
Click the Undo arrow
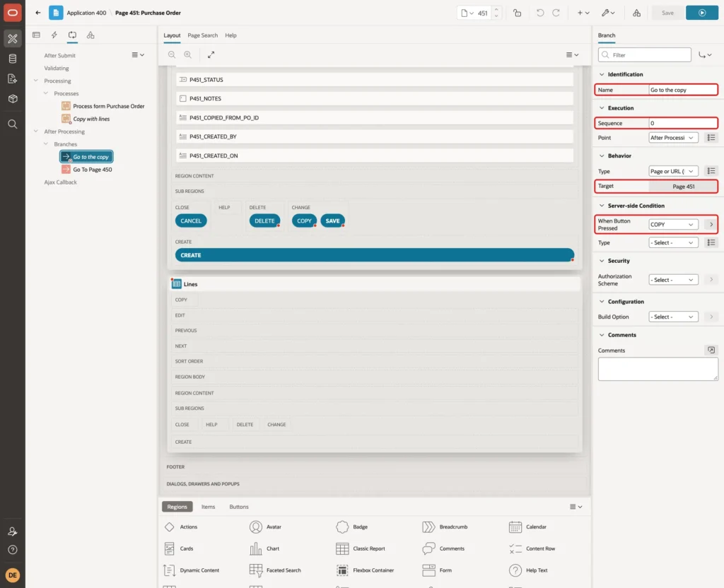pyautogui.click(x=539, y=13)
